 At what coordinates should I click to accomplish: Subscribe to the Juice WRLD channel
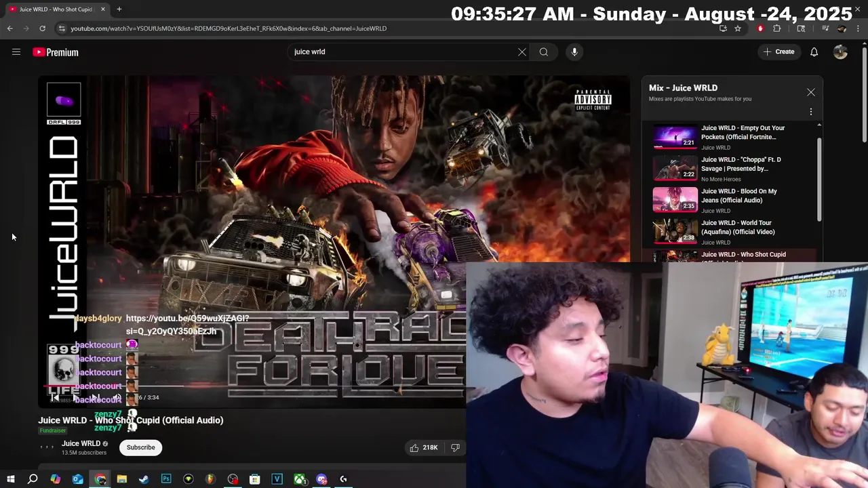(140, 447)
